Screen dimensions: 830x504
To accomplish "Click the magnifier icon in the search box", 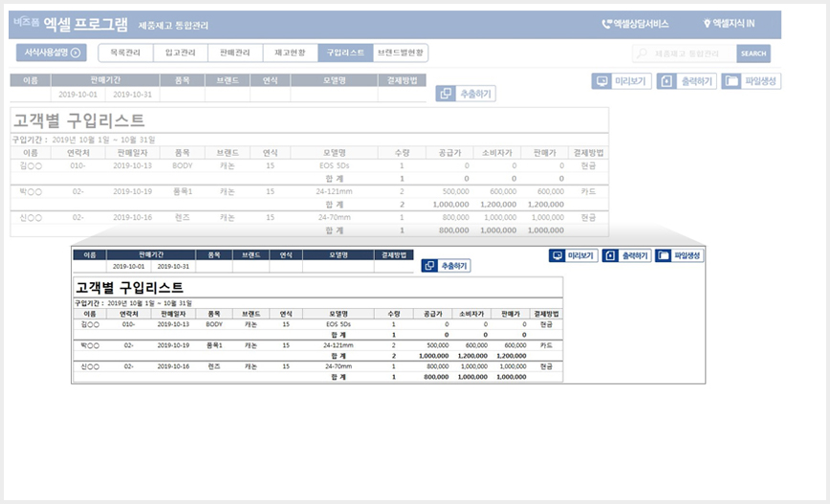I will click(x=642, y=54).
